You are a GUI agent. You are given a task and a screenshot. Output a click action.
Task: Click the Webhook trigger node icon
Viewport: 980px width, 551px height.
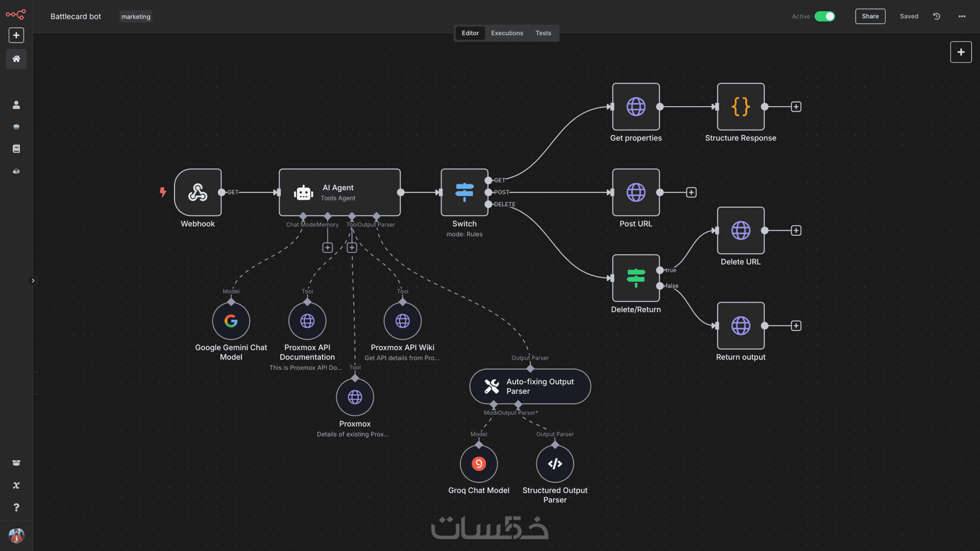pos(198,192)
